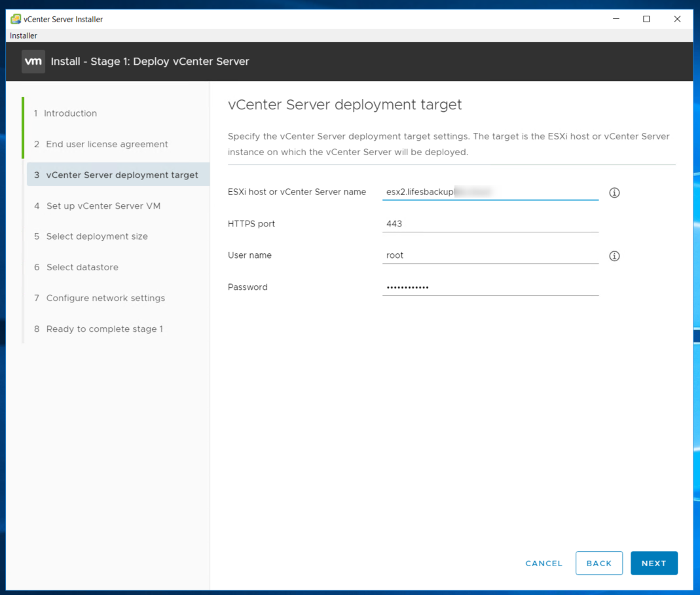Select the Password input field

pyautogui.click(x=490, y=287)
